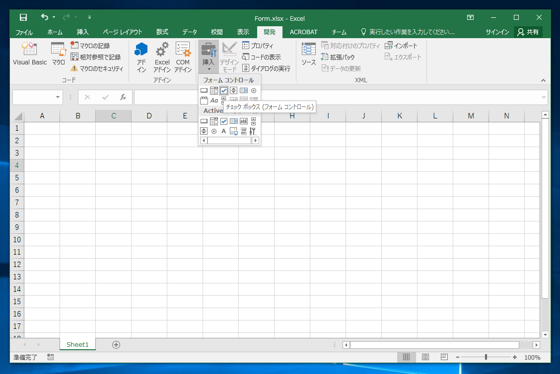The width and height of the screenshot is (560, 374).
Task: Select the ActiveX Label (A) control
Action: click(224, 131)
